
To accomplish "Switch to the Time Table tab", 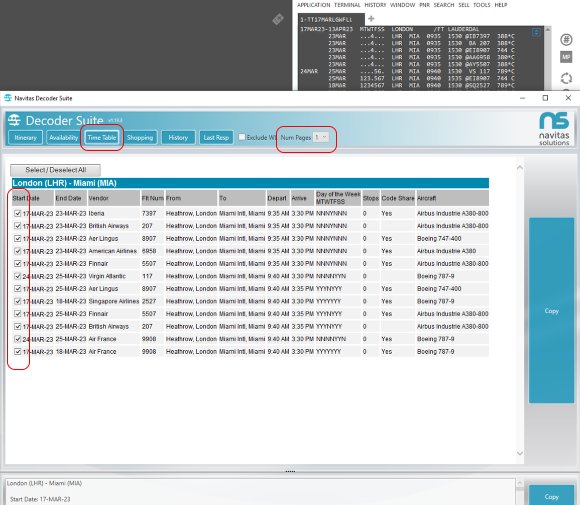I will click(x=102, y=138).
